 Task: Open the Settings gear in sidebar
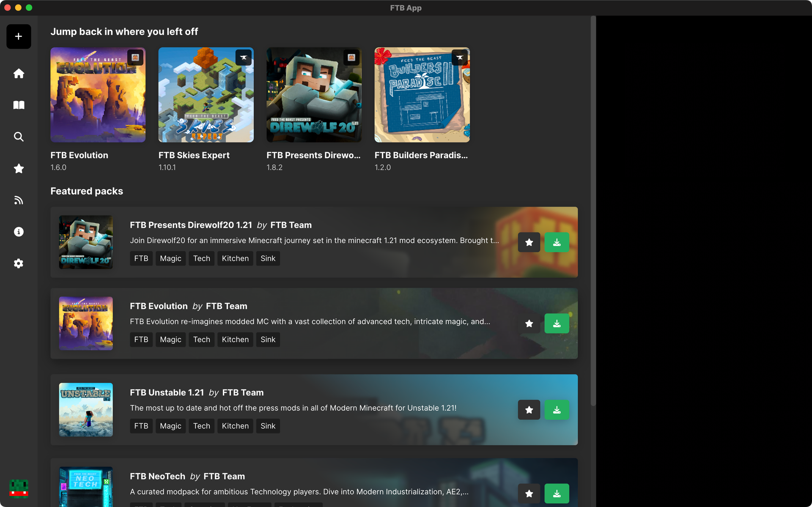[x=19, y=263]
